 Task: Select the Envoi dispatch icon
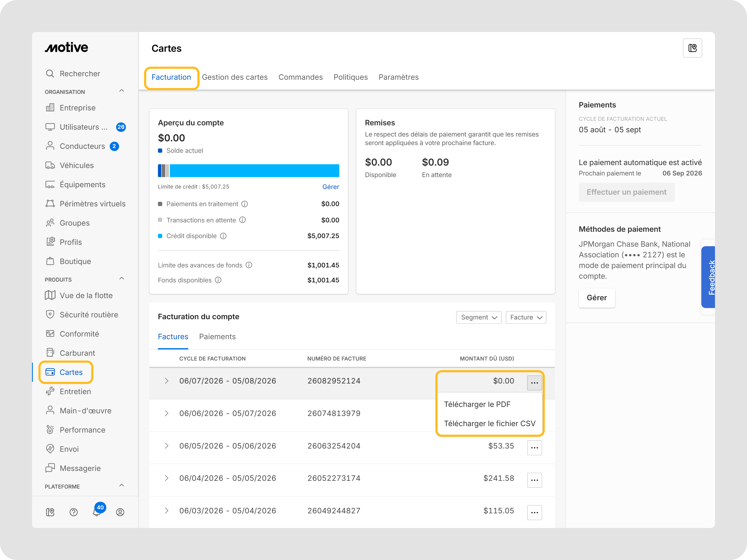click(x=50, y=449)
